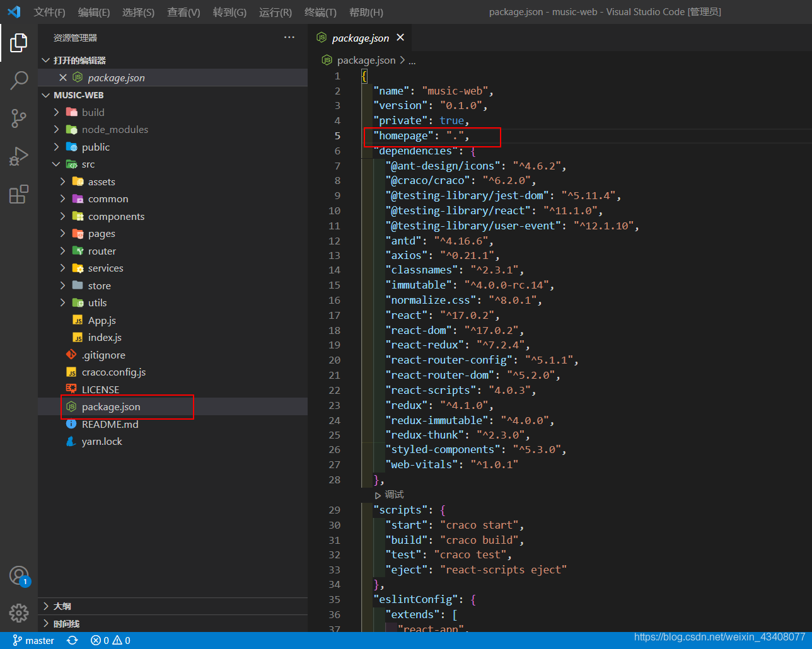This screenshot has width=812, height=649.
Task: Expand the store folder
Action: [x=173, y=285]
